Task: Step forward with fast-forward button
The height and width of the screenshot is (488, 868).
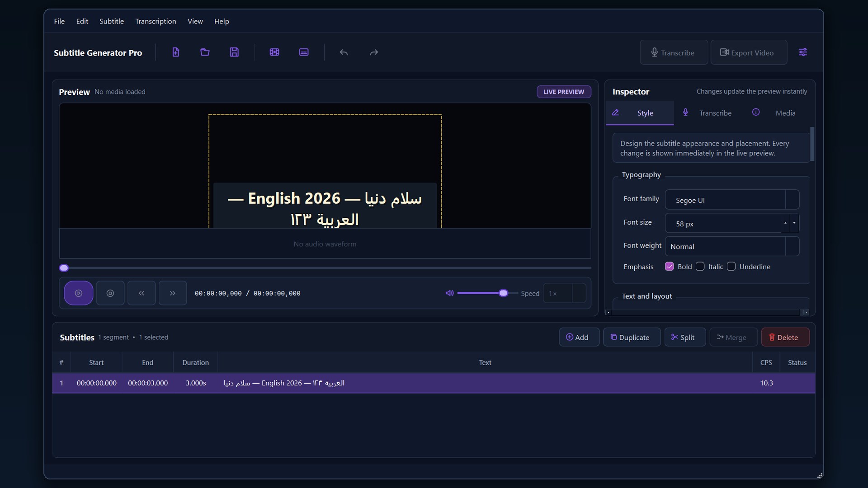Action: coord(173,293)
